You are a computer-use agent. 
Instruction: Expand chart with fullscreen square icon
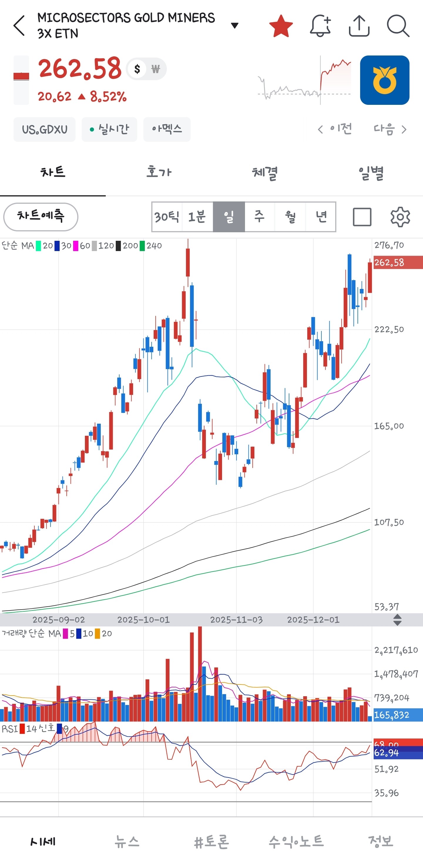click(x=362, y=217)
